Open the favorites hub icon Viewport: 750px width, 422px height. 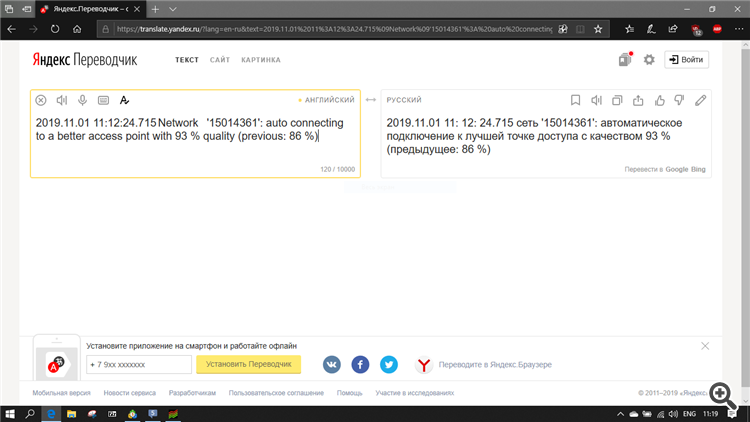click(x=629, y=29)
